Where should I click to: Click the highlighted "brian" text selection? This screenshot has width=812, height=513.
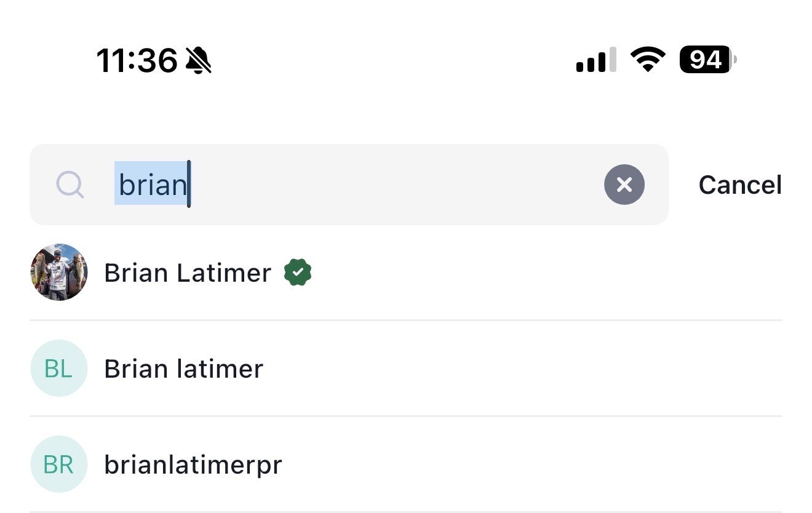coord(151,184)
